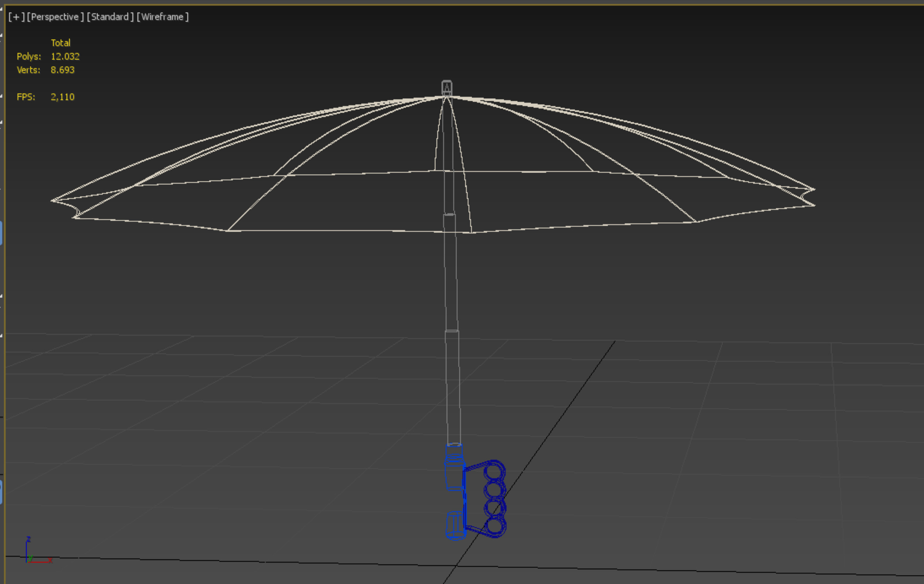Click the right pointed canopy tip

click(814, 189)
